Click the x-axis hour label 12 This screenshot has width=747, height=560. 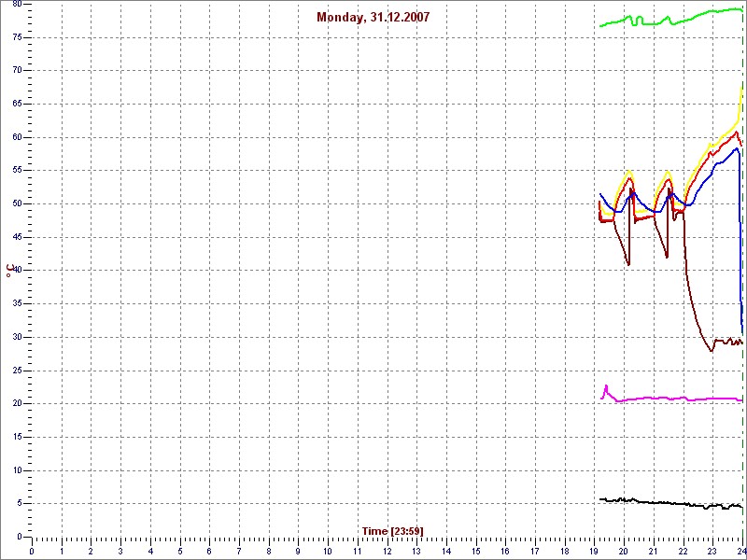pyautogui.click(x=388, y=553)
